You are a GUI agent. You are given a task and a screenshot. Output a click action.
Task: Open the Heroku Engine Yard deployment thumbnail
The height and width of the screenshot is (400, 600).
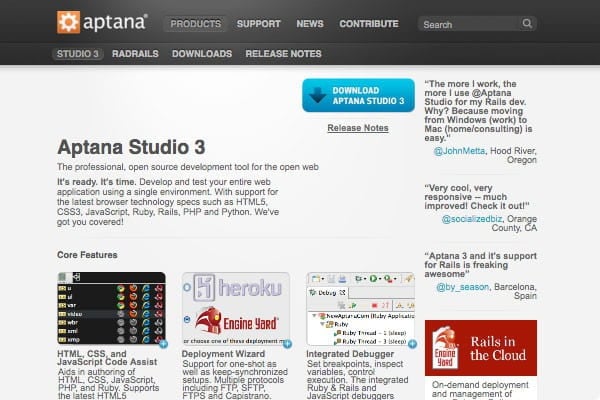(236, 308)
